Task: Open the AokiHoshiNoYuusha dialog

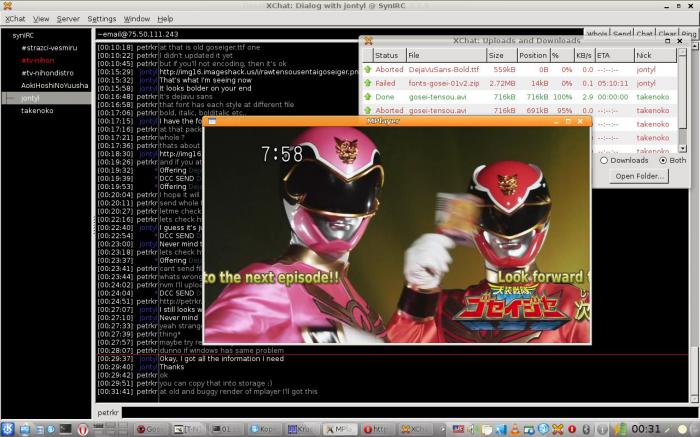Action: point(54,85)
